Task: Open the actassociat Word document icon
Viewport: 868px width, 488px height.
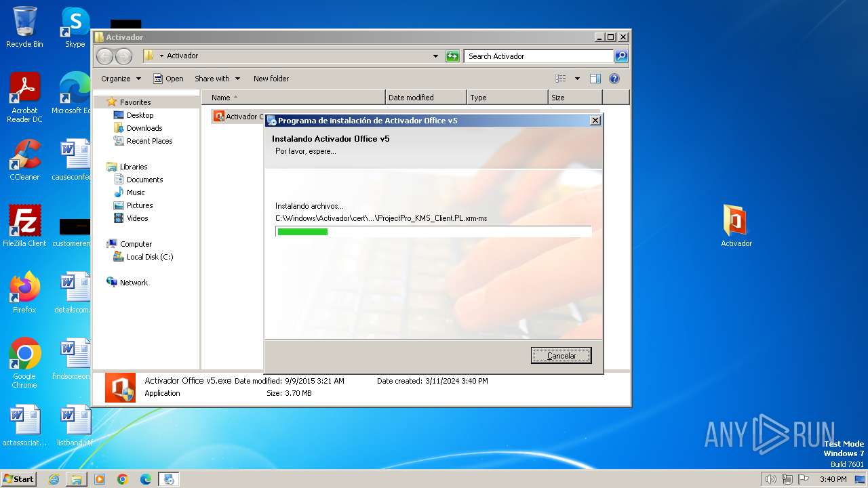Action: click(24, 426)
